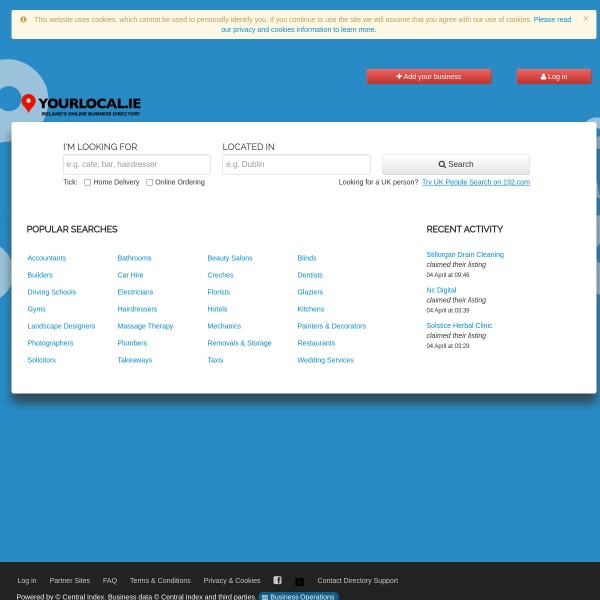The width and height of the screenshot is (600, 600).
Task: Open Nc Digital in recent activity
Action: coord(441,290)
